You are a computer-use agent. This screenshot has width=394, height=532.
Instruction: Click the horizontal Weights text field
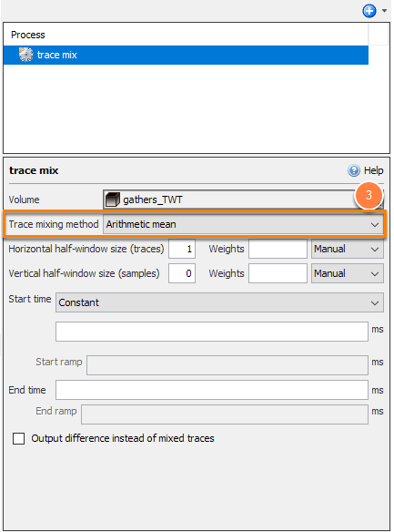278,249
